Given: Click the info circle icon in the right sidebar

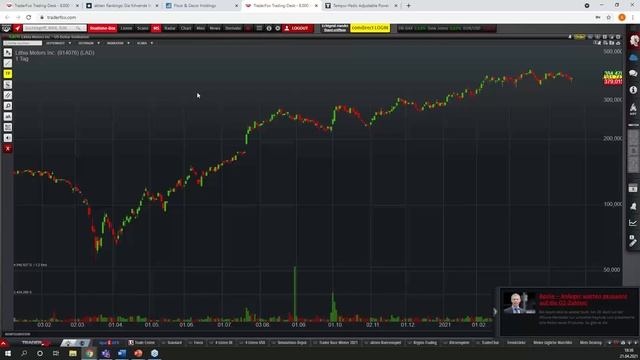Looking at the screenshot, I should point(633,90).
